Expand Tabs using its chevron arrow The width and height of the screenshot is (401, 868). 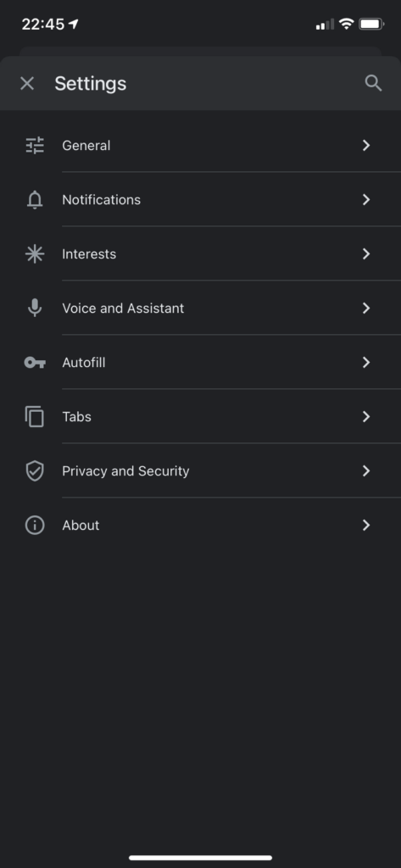(366, 416)
